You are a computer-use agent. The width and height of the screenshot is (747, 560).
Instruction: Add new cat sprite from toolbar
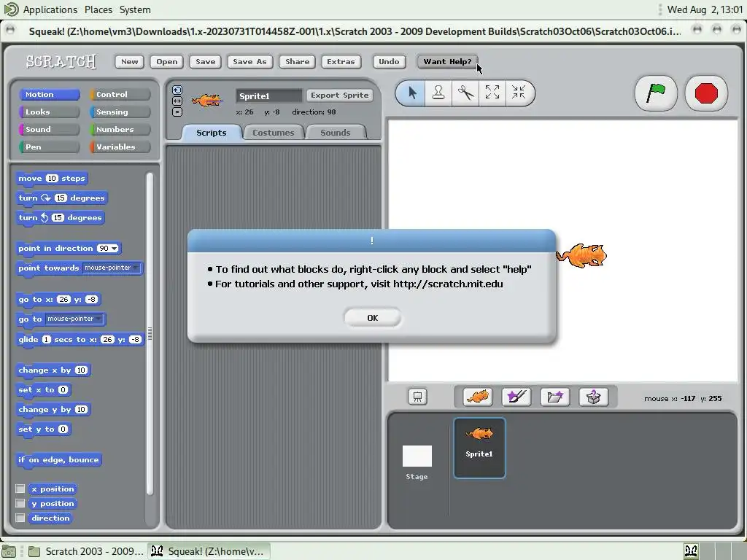click(x=478, y=397)
